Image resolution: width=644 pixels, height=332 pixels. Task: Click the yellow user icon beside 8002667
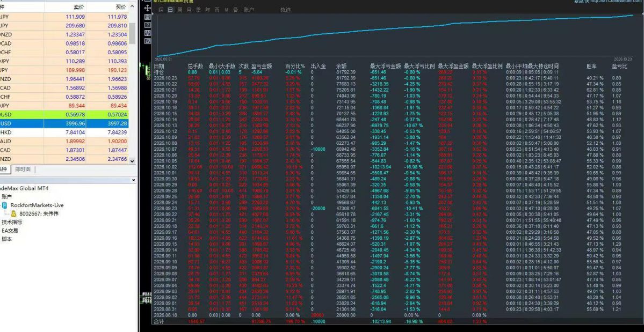(x=13, y=213)
